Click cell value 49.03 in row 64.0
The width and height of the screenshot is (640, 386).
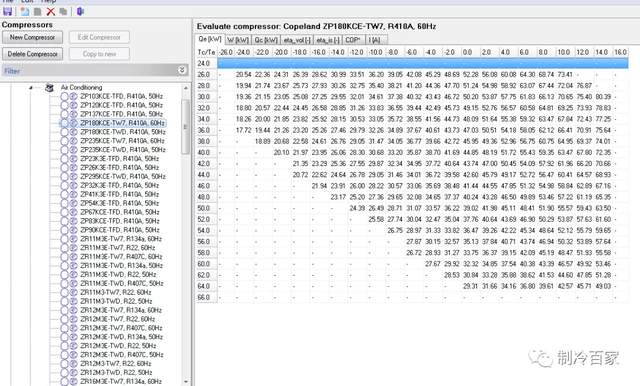tap(603, 286)
